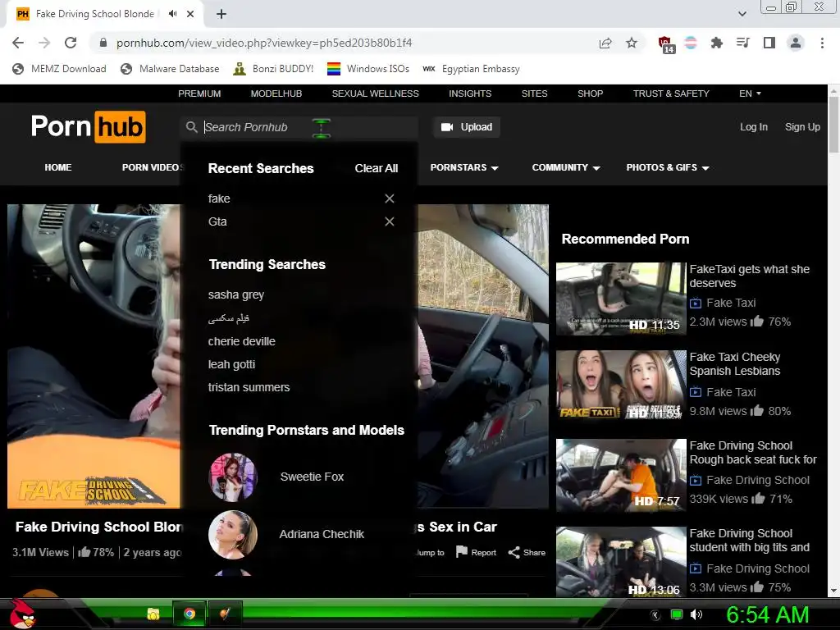This screenshot has height=630, width=840.
Task: Click the Upload button
Action: 467,127
